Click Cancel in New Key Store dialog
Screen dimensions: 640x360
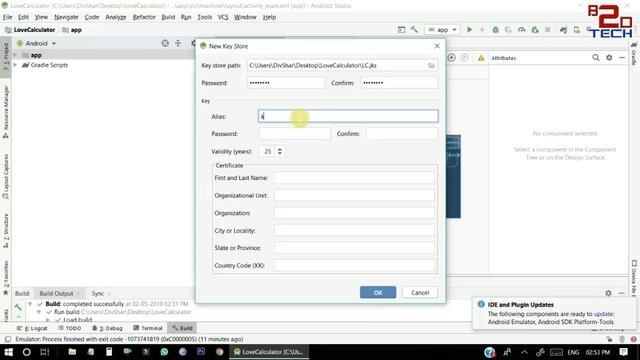tap(420, 293)
